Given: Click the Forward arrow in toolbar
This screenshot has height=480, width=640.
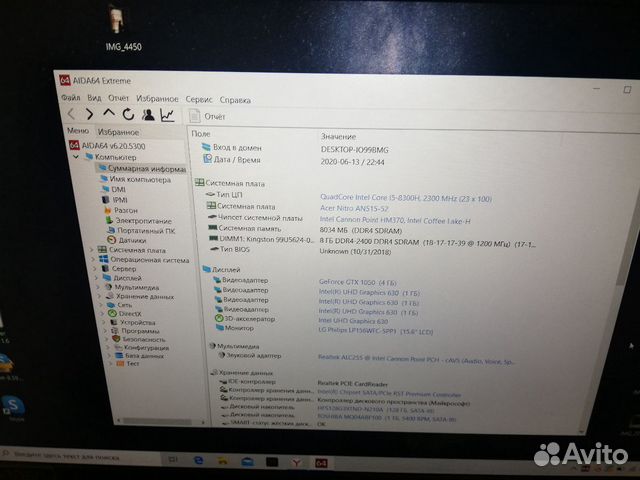Looking at the screenshot, I should [90, 115].
